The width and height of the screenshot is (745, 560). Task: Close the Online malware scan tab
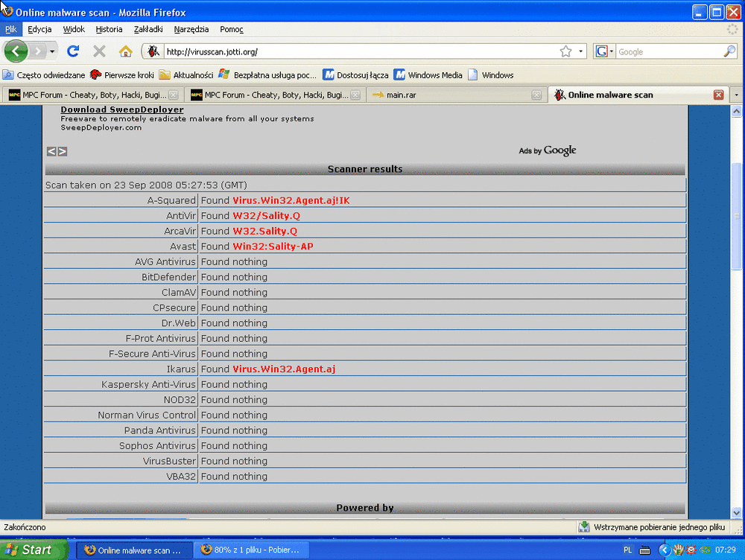click(718, 95)
